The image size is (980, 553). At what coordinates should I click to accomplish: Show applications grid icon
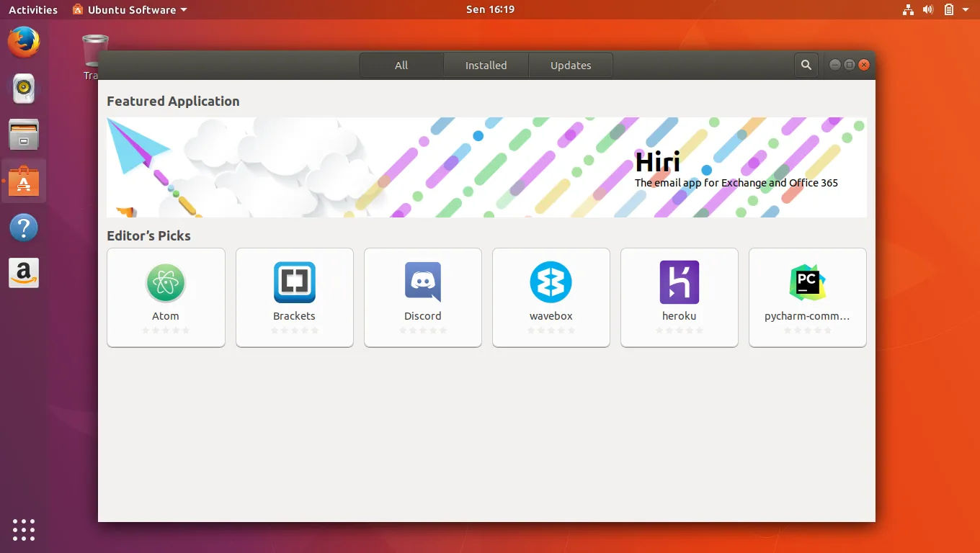24,529
